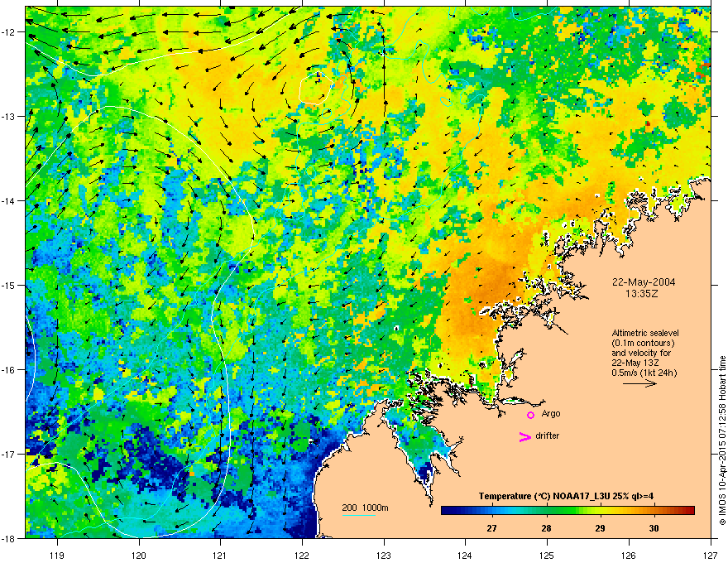
Task: Click the '0.5m/s (1kt 24h)' caption line
Action: [x=644, y=373]
